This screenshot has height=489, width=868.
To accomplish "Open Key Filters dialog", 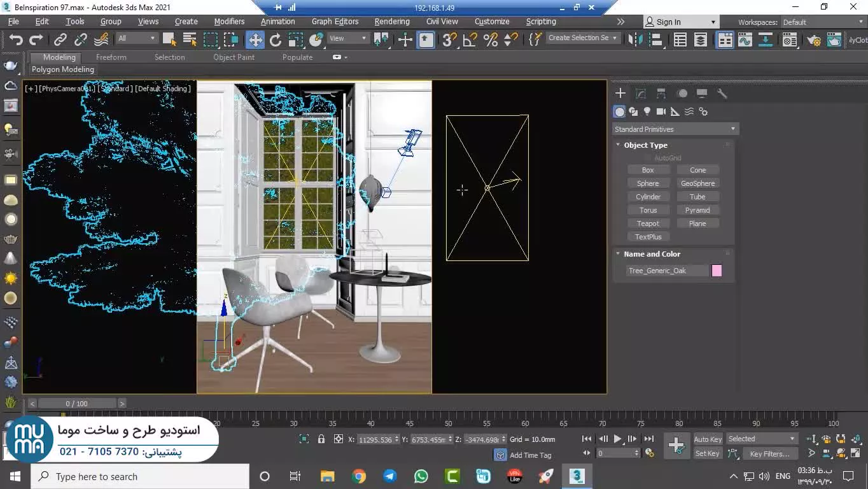I will click(769, 453).
